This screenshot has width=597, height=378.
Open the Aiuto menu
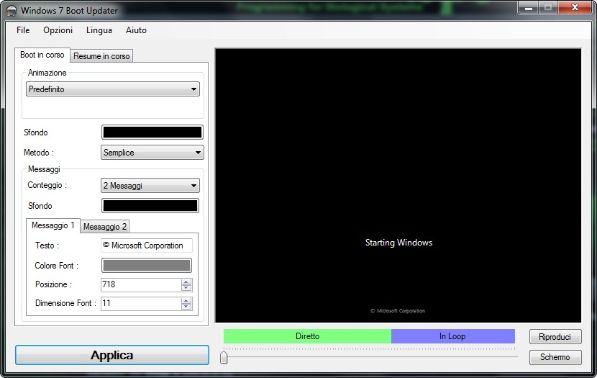[x=136, y=30]
